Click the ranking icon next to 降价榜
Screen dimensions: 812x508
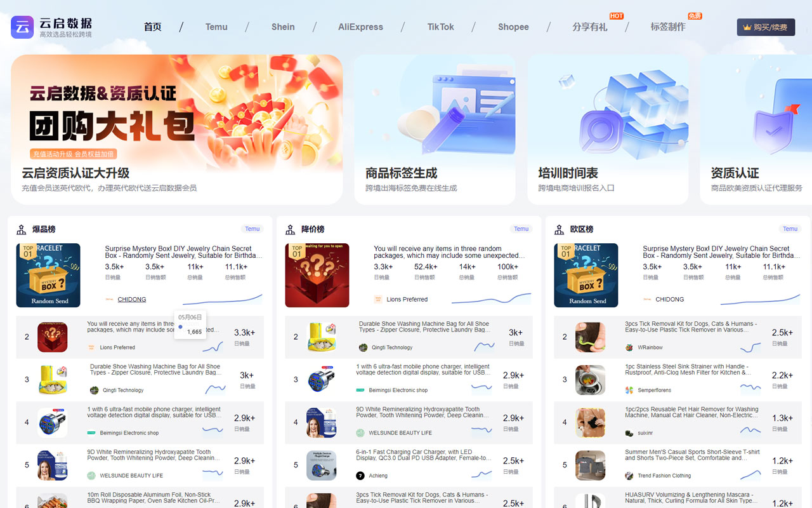click(x=289, y=229)
